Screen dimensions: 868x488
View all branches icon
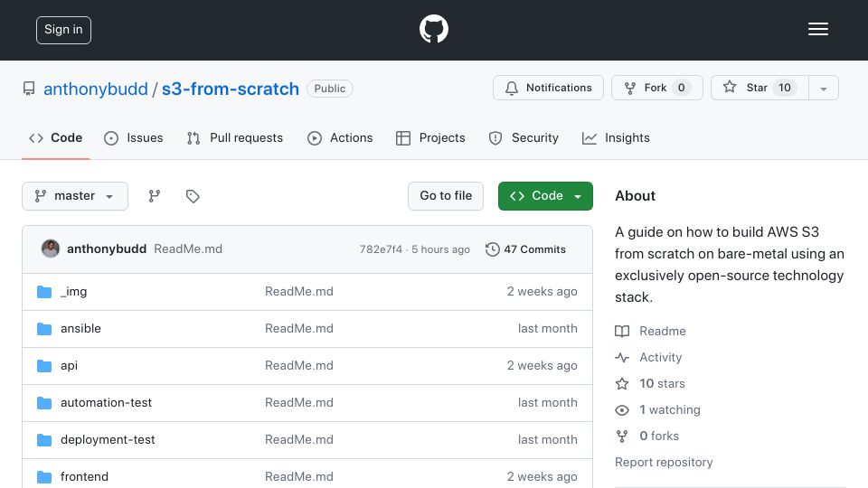pyautogui.click(x=155, y=196)
